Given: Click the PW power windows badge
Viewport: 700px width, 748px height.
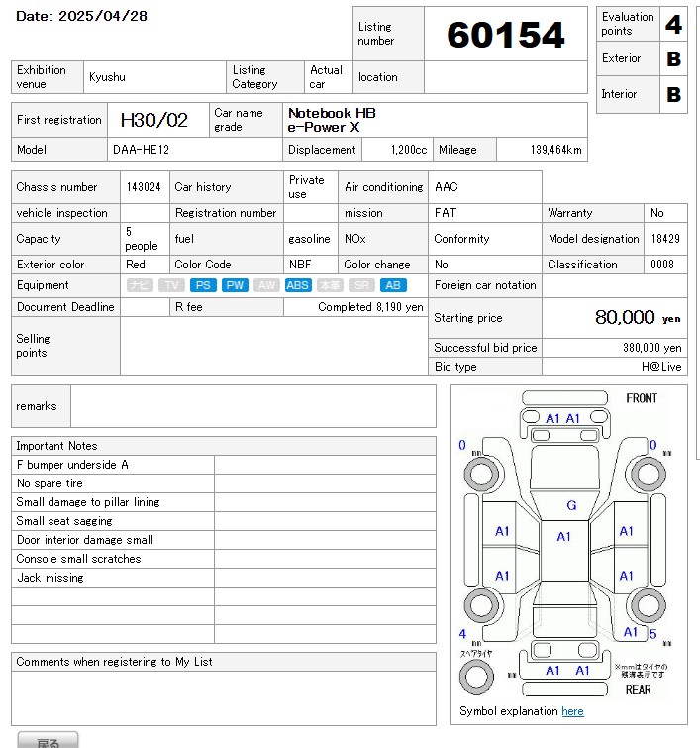Looking at the screenshot, I should pos(235,285).
